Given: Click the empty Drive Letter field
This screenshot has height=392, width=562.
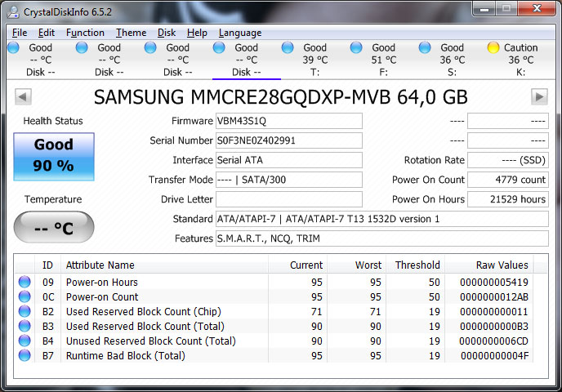Looking at the screenshot, I should [289, 199].
